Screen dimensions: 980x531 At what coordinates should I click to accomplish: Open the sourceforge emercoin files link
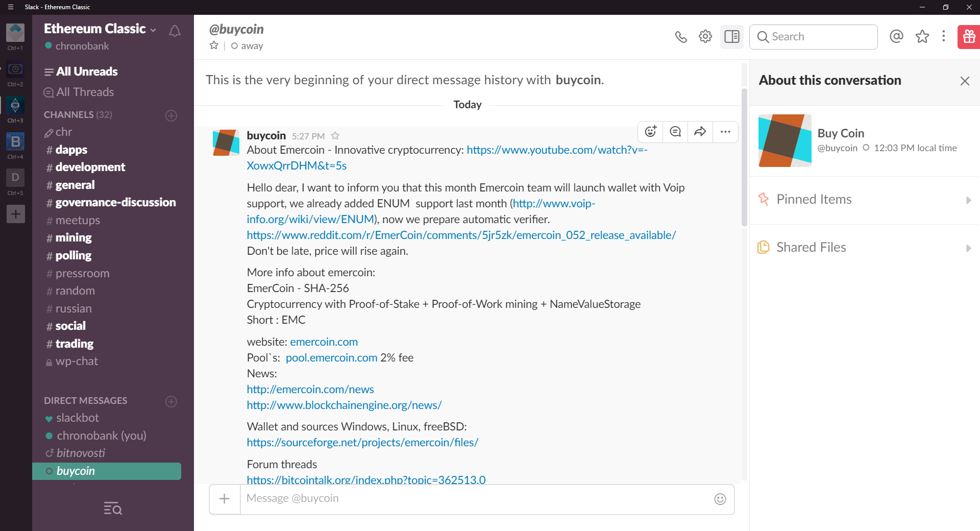[362, 442]
